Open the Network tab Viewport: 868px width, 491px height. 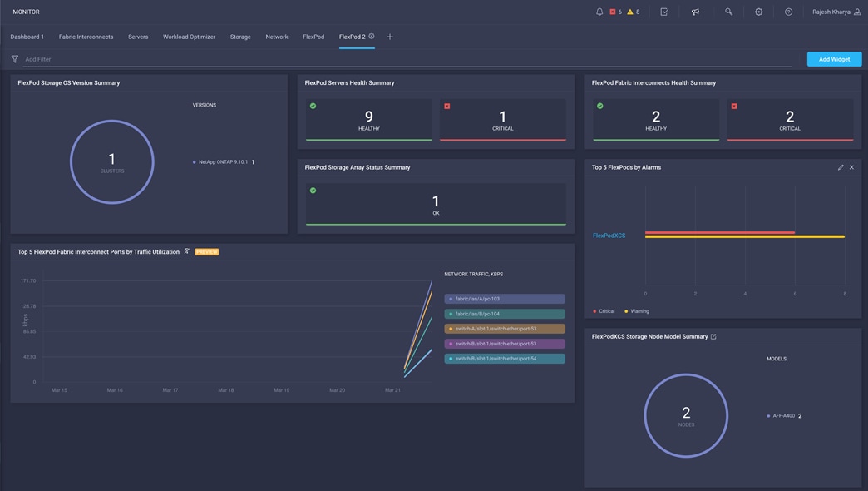click(x=277, y=37)
